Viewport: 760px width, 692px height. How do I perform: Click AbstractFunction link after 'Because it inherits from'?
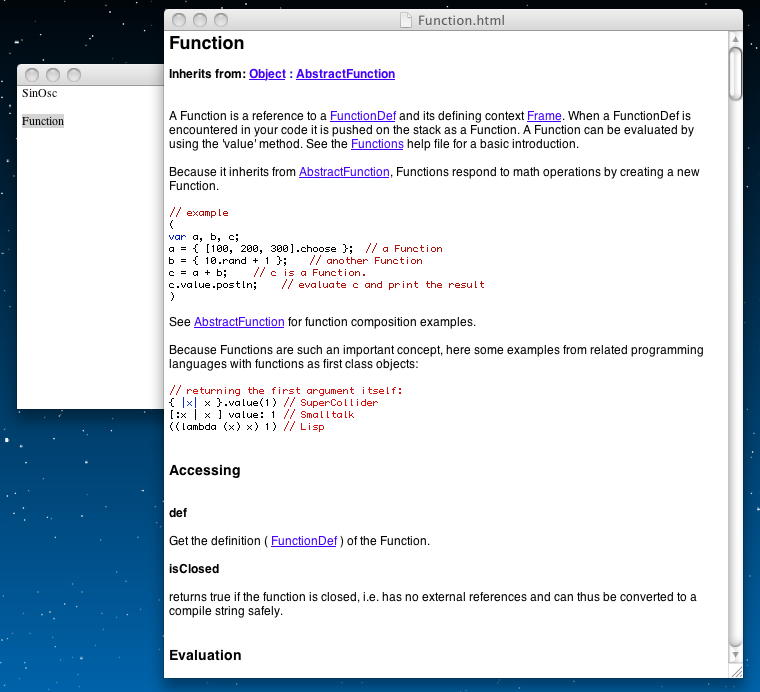click(344, 172)
